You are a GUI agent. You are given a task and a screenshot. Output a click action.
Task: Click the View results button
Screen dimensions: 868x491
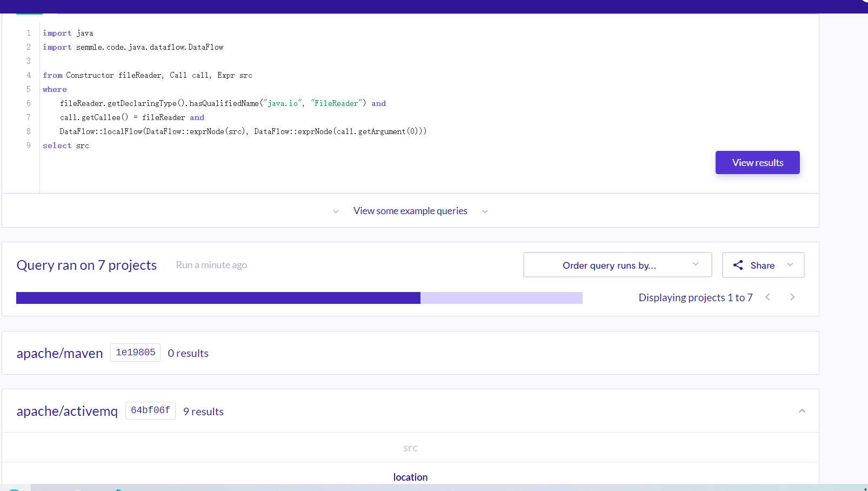757,162
